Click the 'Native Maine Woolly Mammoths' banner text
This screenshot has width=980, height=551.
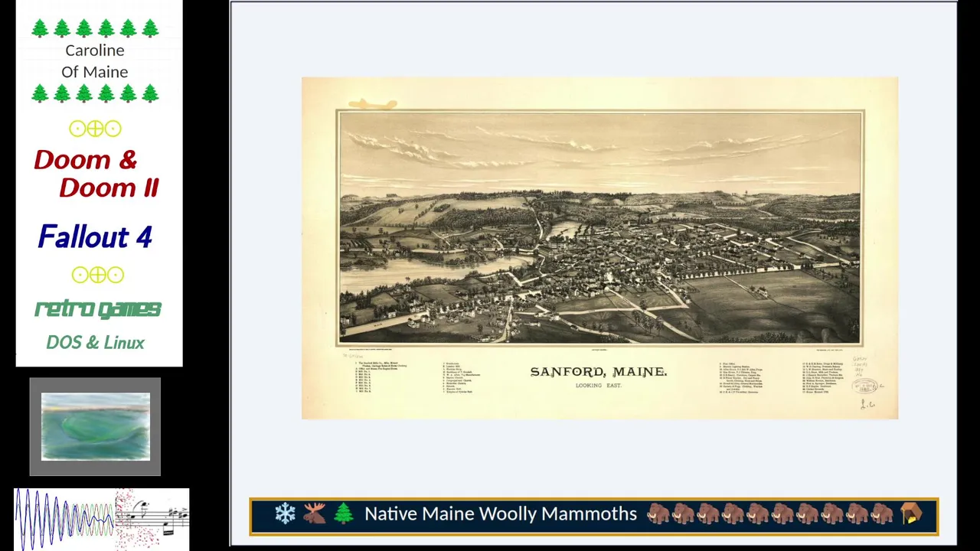[501, 514]
